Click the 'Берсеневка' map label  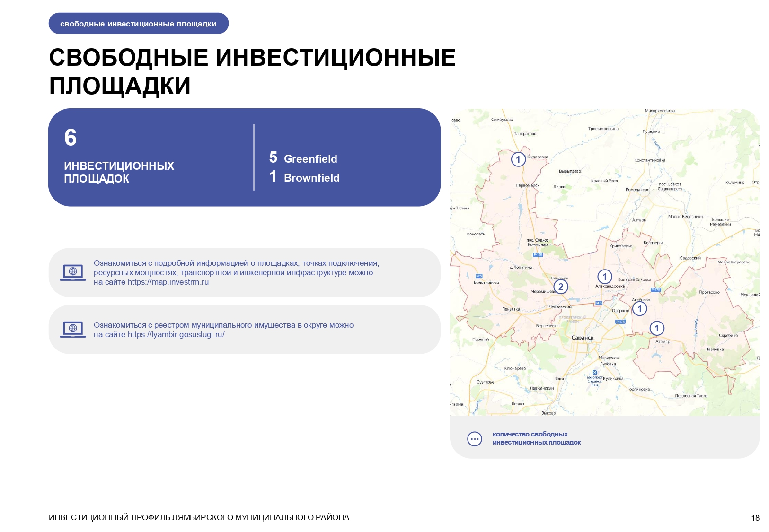coord(547,326)
